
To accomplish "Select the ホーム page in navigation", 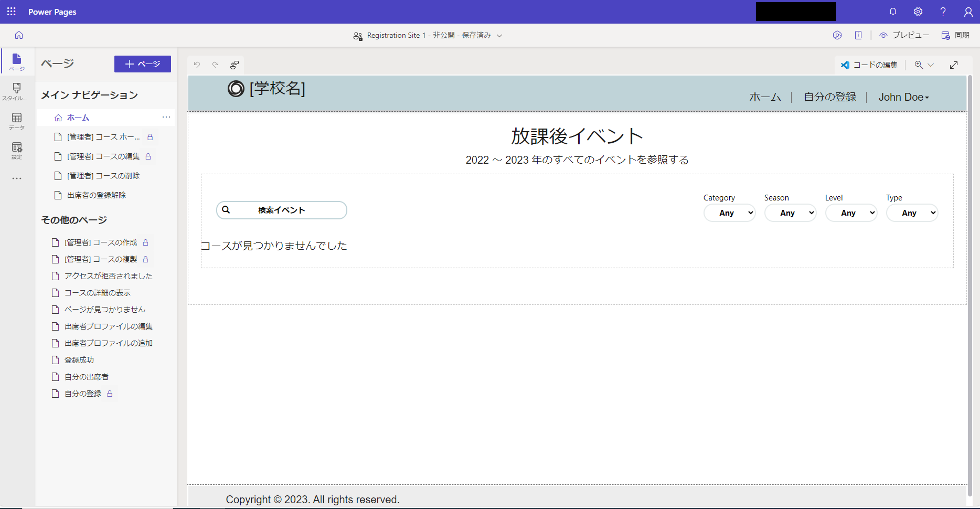I will [x=78, y=117].
